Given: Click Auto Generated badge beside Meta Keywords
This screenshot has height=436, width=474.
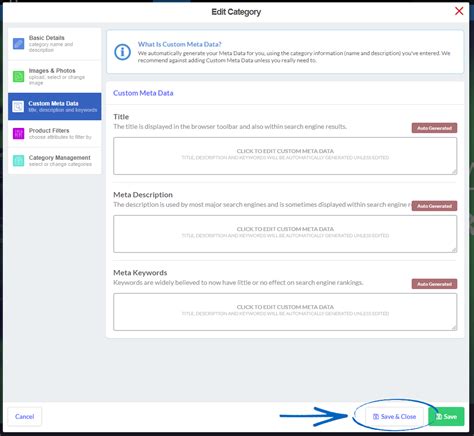Looking at the screenshot, I should coord(434,284).
